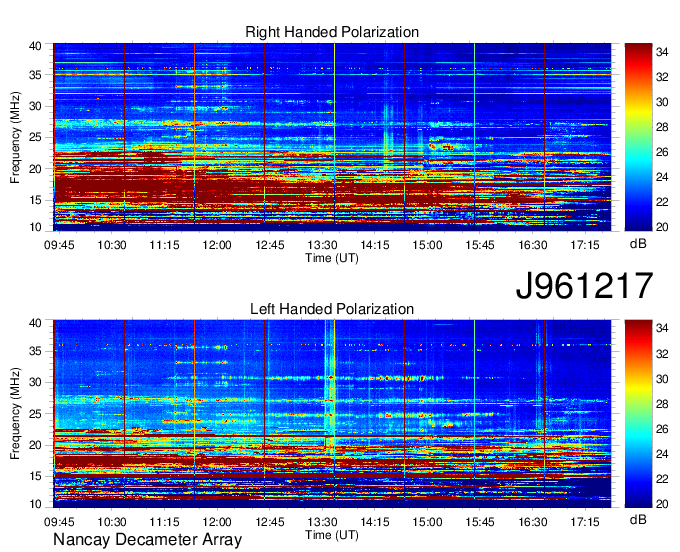Click the 'Right Handed Polarization' title

(332, 32)
